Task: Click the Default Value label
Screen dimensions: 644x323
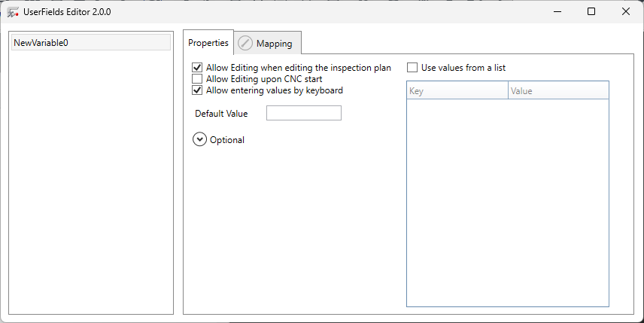Action: coord(221,114)
